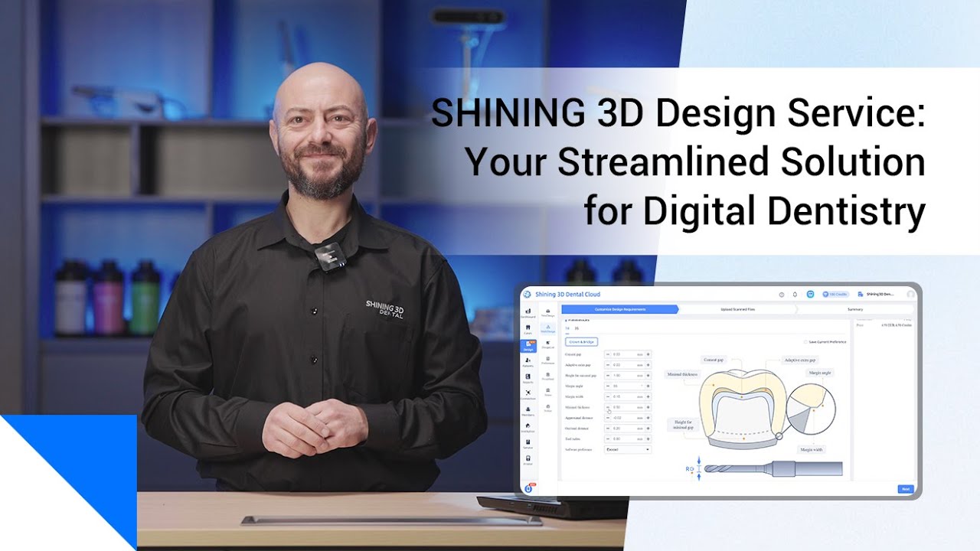The width and height of the screenshot is (980, 551).
Task: Open the Notice submenu icon
Action: click(548, 408)
